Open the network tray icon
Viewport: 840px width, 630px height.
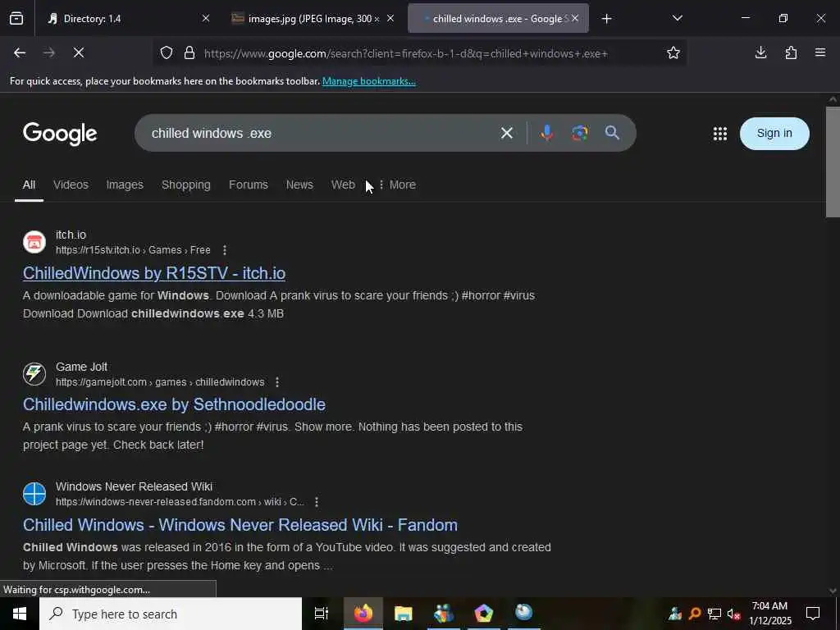(714, 614)
